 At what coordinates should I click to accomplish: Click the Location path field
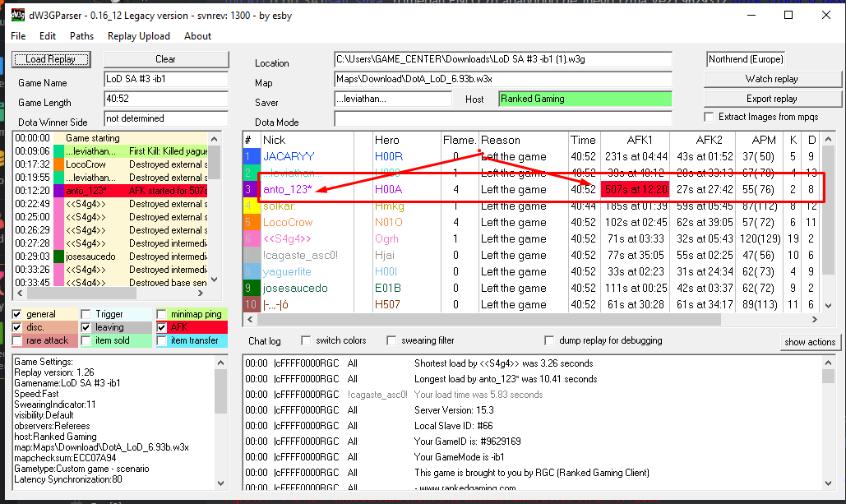click(x=503, y=59)
